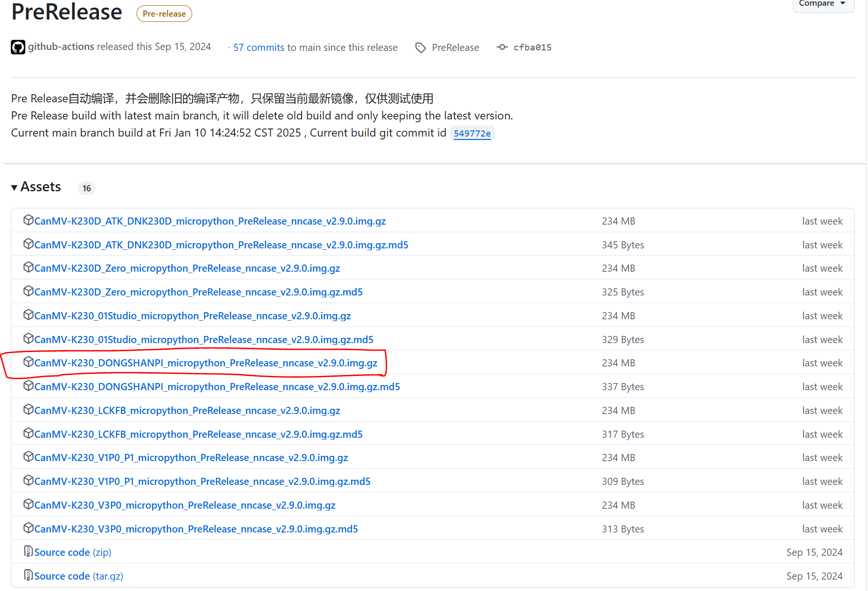This screenshot has height=591, width=868.
Task: Open the github-actions author link
Action: click(x=61, y=47)
